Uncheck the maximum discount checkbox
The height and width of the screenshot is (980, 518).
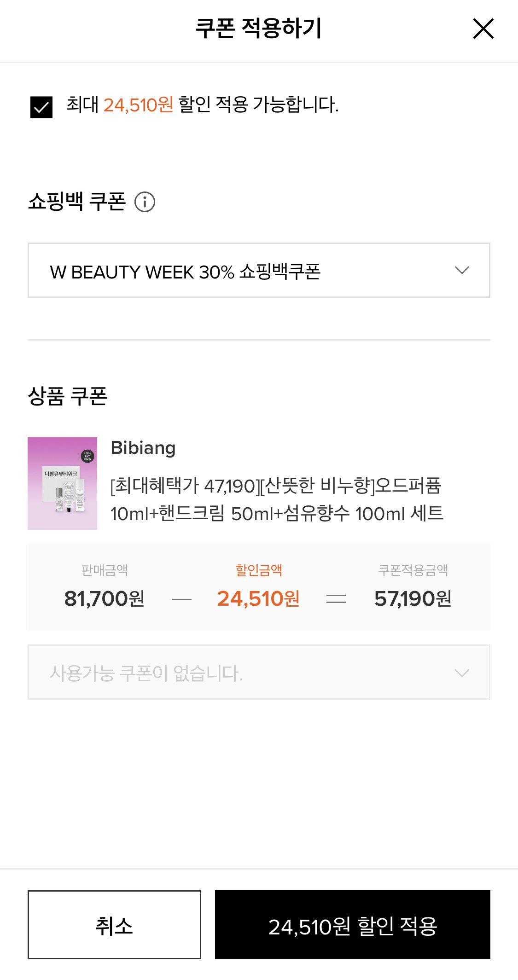(41, 107)
